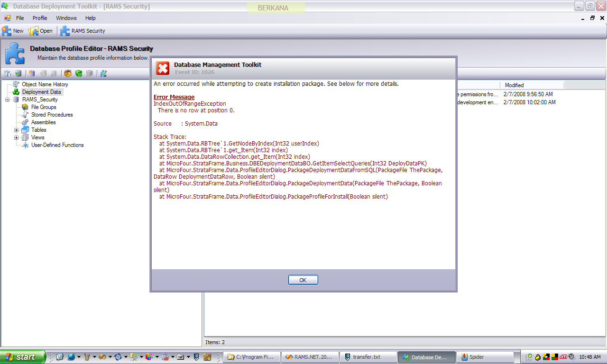Collapse the RAMS_Security database node

pos(8,100)
